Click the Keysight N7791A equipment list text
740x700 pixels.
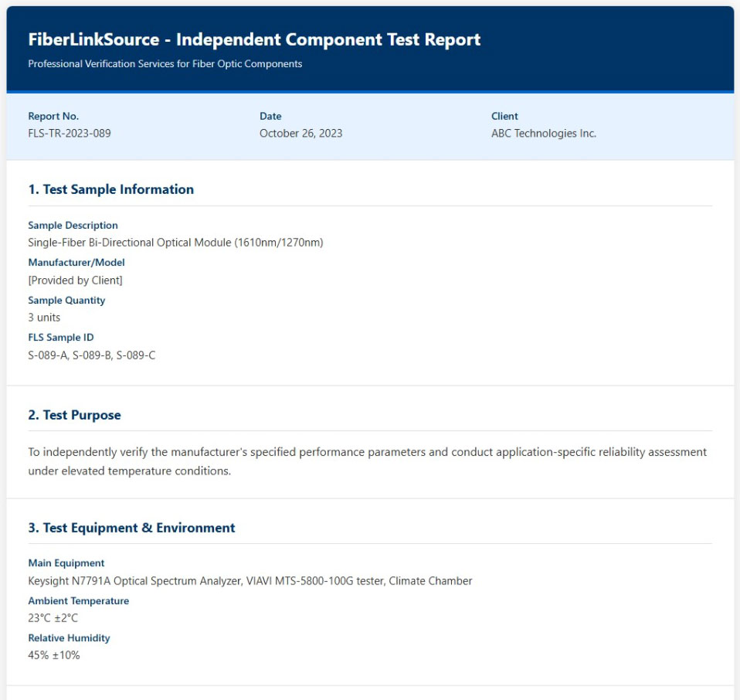point(249,581)
